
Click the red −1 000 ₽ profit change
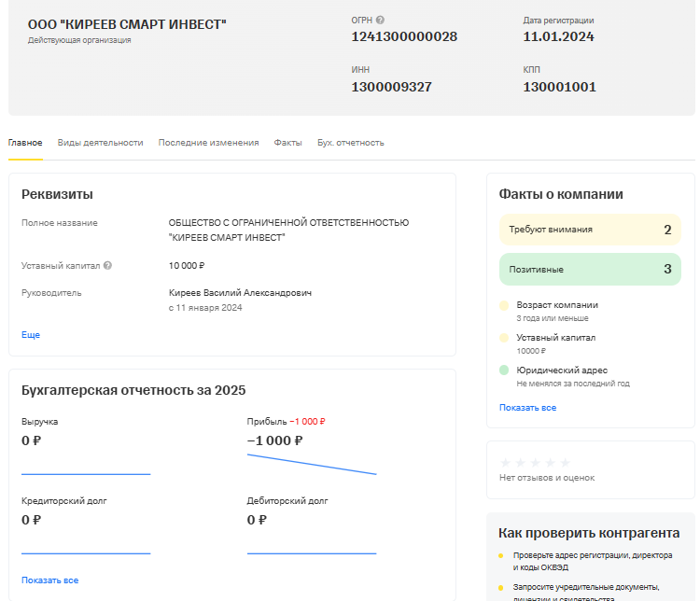[x=308, y=422]
